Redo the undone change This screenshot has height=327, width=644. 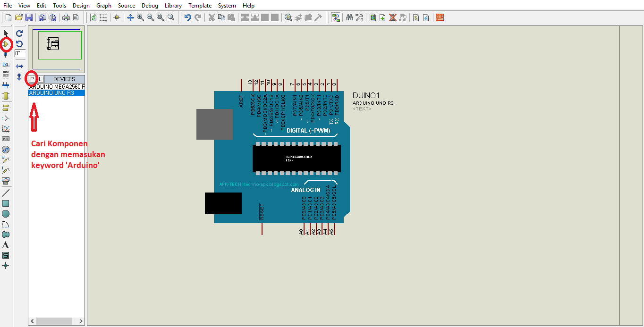pos(198,17)
